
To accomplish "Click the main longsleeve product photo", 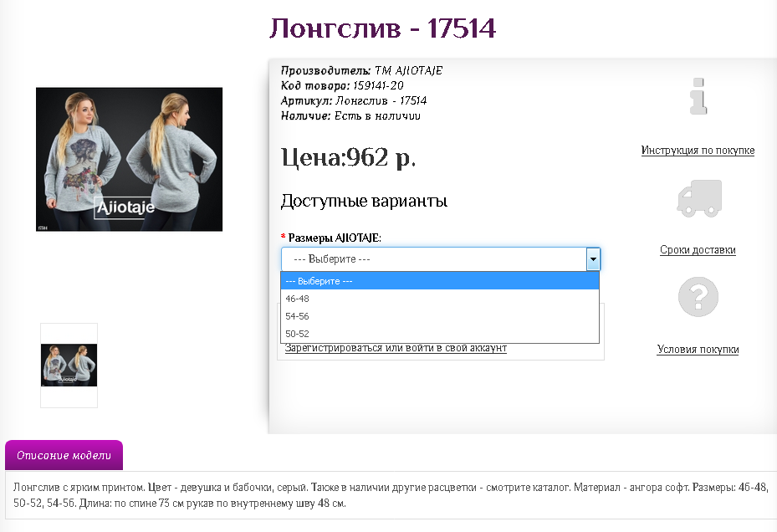I will coord(129,159).
